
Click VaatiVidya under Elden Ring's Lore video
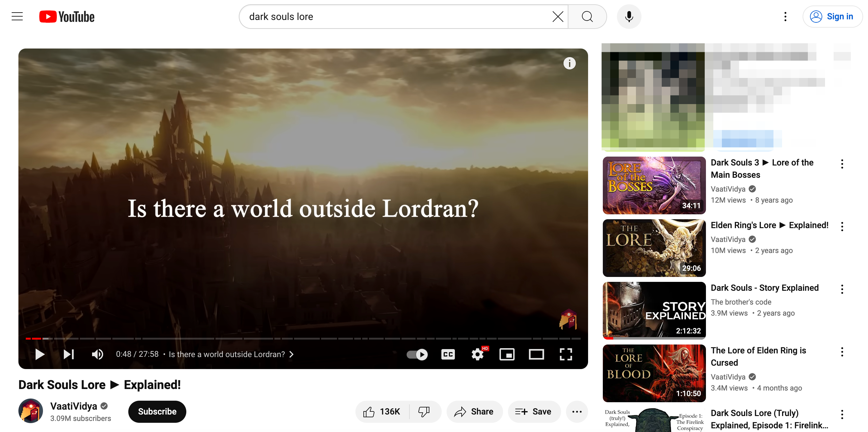[728, 239]
